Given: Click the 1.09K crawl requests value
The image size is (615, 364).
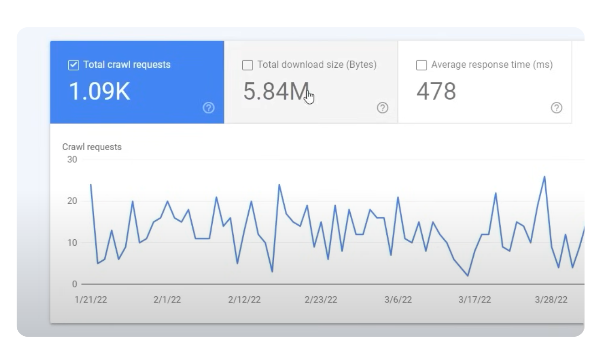Looking at the screenshot, I should tap(99, 91).
